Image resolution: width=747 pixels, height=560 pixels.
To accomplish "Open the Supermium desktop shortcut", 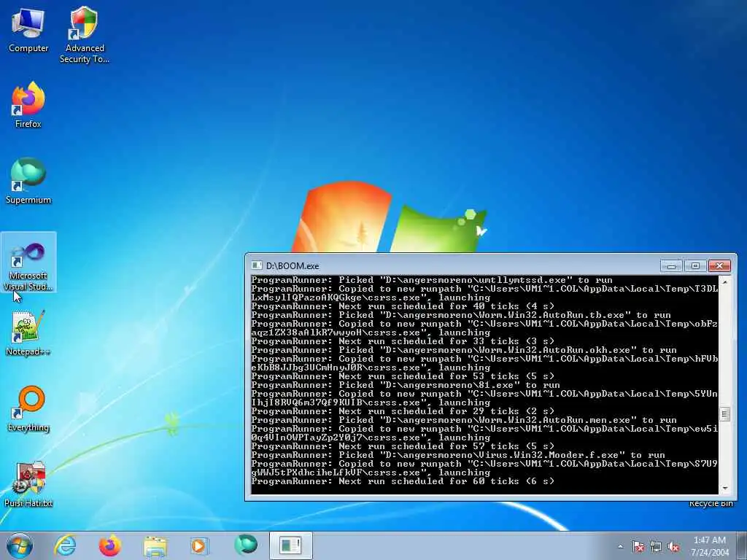I will coord(28,180).
